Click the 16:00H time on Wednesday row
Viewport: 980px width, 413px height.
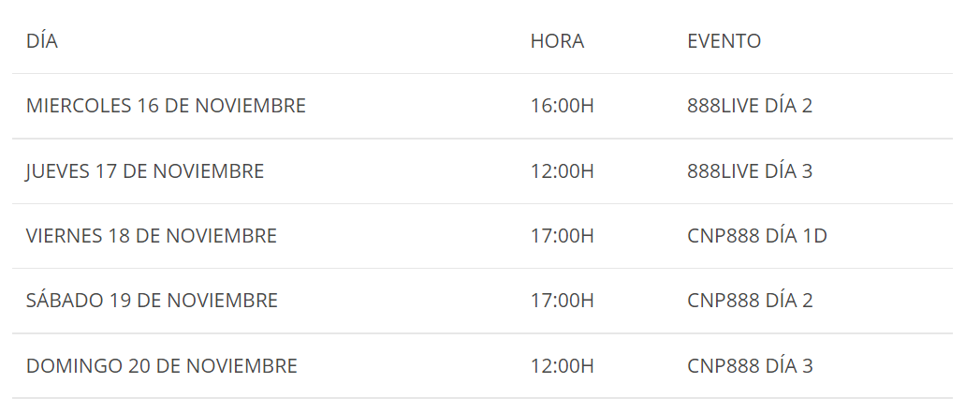562,106
